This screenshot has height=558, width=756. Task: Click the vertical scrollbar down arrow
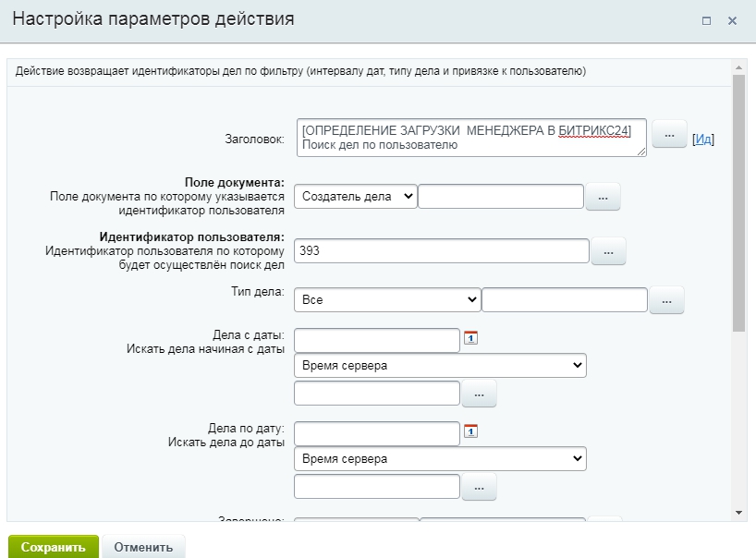738,512
